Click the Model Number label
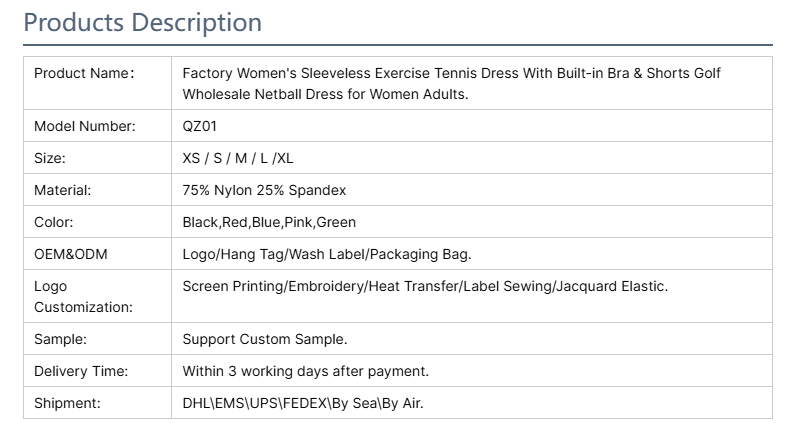Screen dimensions: 811x423 (x=85, y=126)
